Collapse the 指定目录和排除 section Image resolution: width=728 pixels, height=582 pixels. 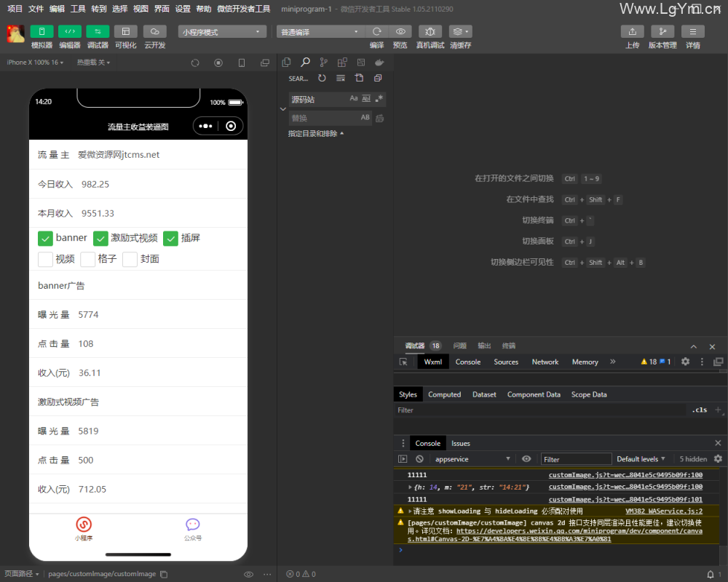(x=316, y=134)
